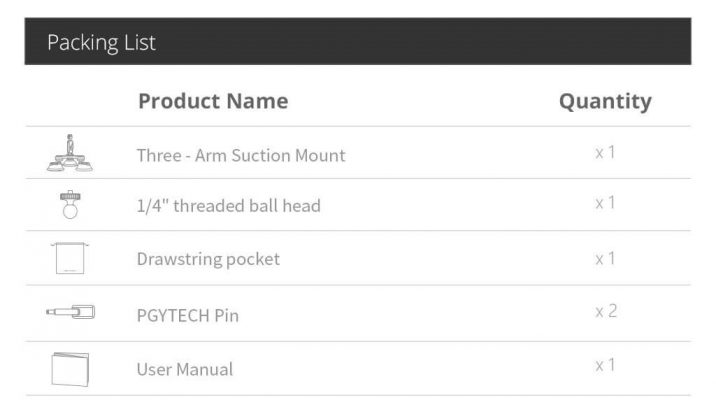This screenshot has width=716, height=400.
Task: Click quantity x 1 for Suction Mount
Action: [x=605, y=152]
